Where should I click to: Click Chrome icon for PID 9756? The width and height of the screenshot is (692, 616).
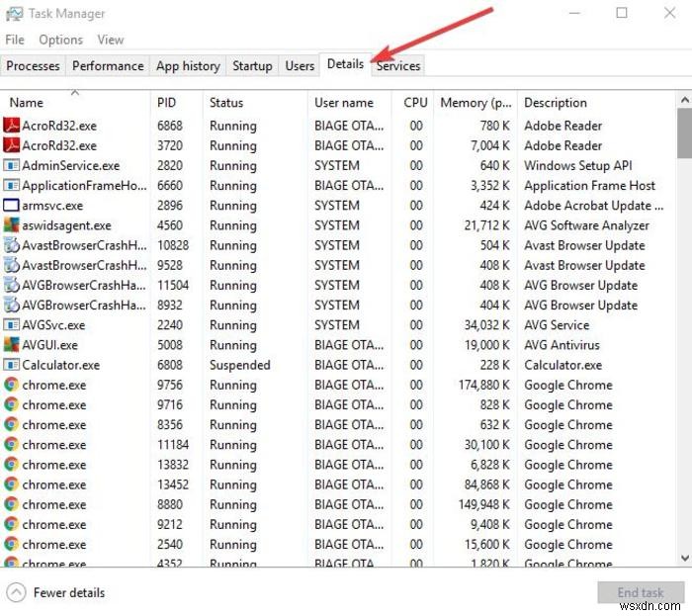(12, 385)
